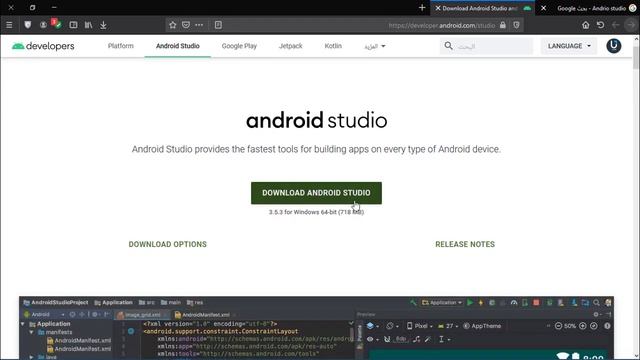The width and height of the screenshot is (640, 360).
Task: Open page actions three-dot menu
Action: [x=199, y=25]
